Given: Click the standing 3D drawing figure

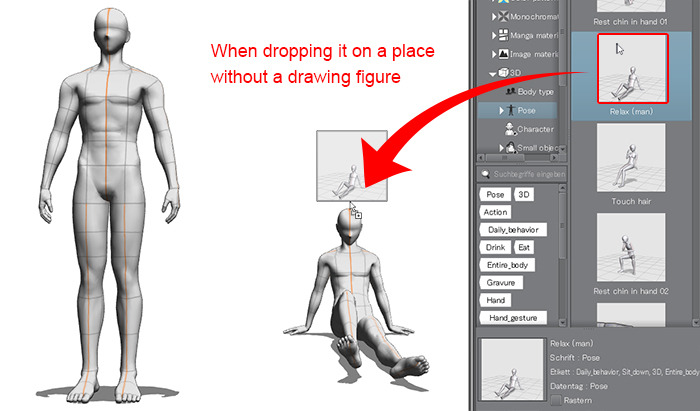Looking at the screenshot, I should point(108,205).
